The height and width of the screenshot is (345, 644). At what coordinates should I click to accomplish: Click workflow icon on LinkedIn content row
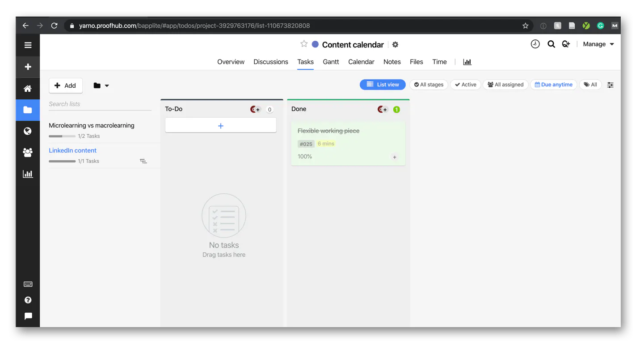pos(143,161)
